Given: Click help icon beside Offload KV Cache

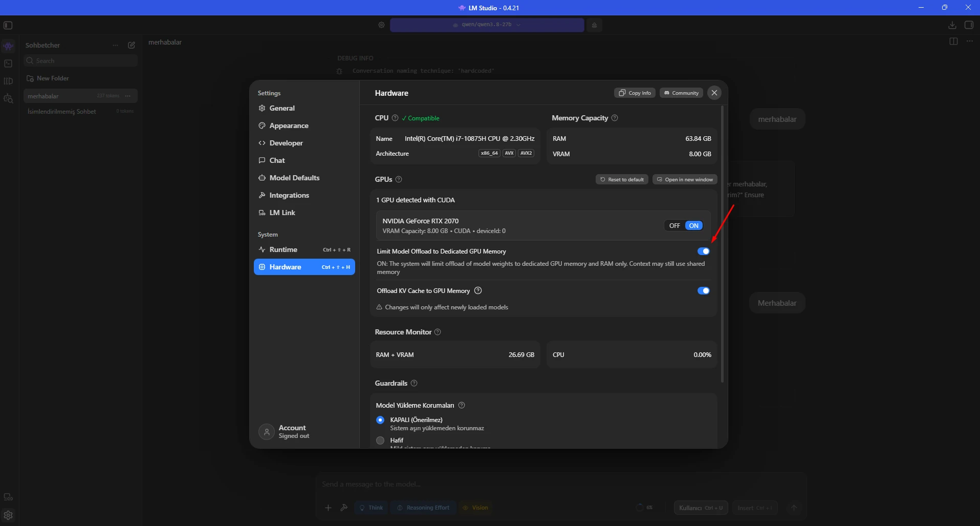Looking at the screenshot, I should coord(478,290).
